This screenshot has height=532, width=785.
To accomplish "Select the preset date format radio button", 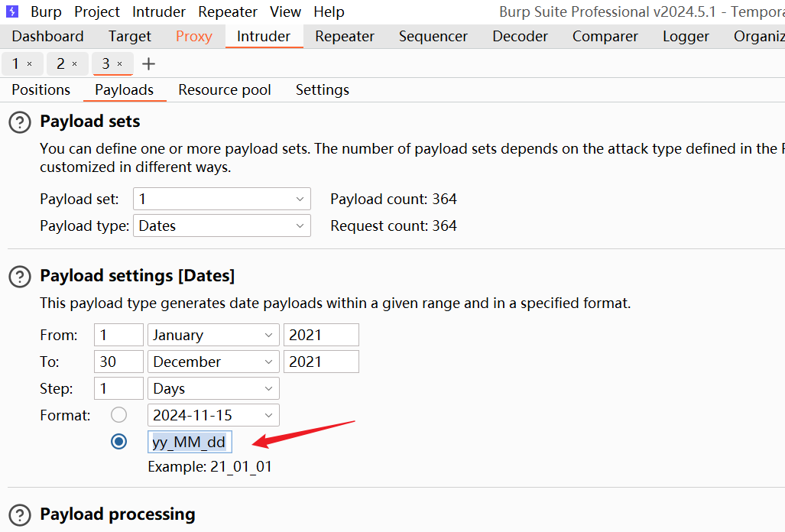I will click(119, 415).
